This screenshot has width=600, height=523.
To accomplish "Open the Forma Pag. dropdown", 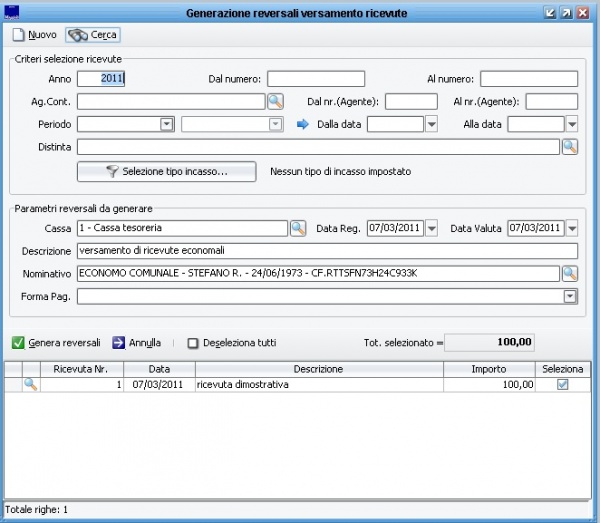I will click(x=570, y=296).
